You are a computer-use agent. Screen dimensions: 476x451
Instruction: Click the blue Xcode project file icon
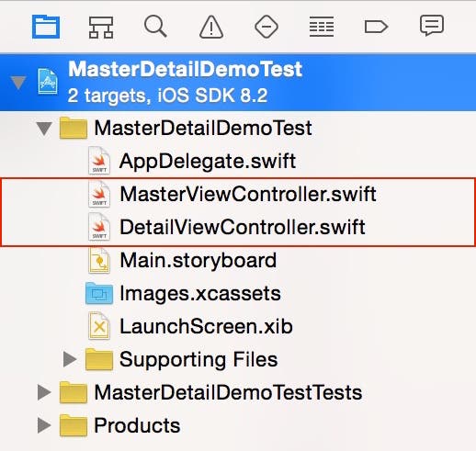48,82
